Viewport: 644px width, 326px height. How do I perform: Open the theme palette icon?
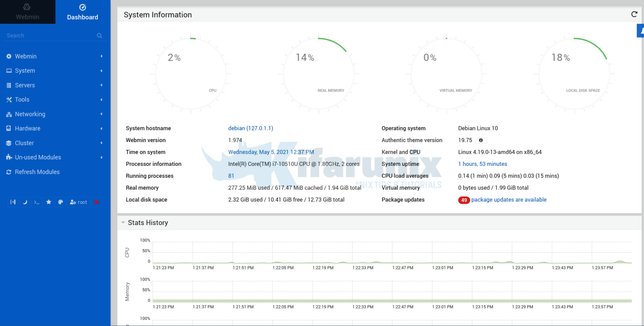pyautogui.click(x=60, y=202)
